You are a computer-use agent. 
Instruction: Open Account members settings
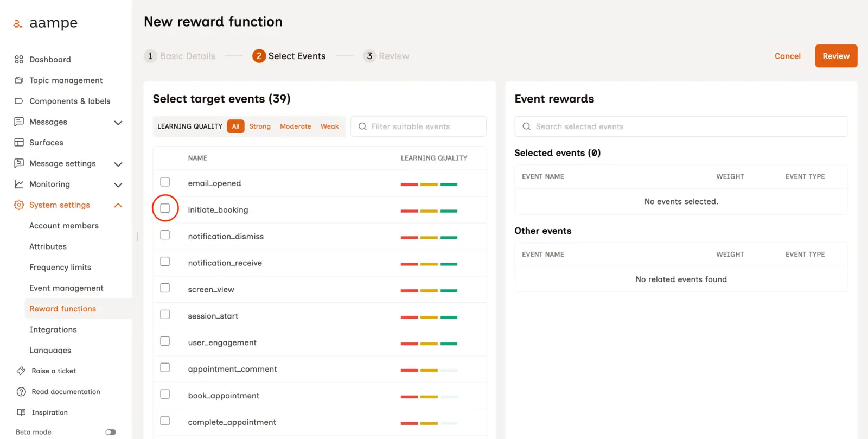[x=64, y=226]
